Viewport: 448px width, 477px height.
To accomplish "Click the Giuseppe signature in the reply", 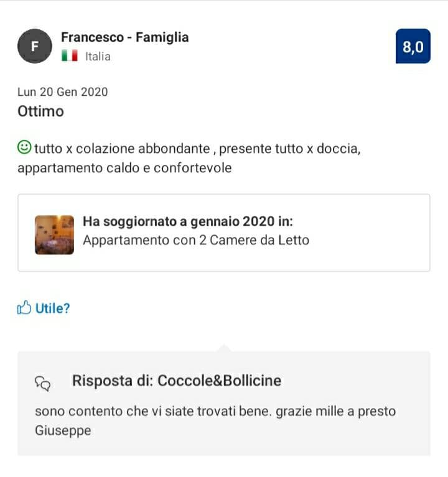I will (63, 430).
